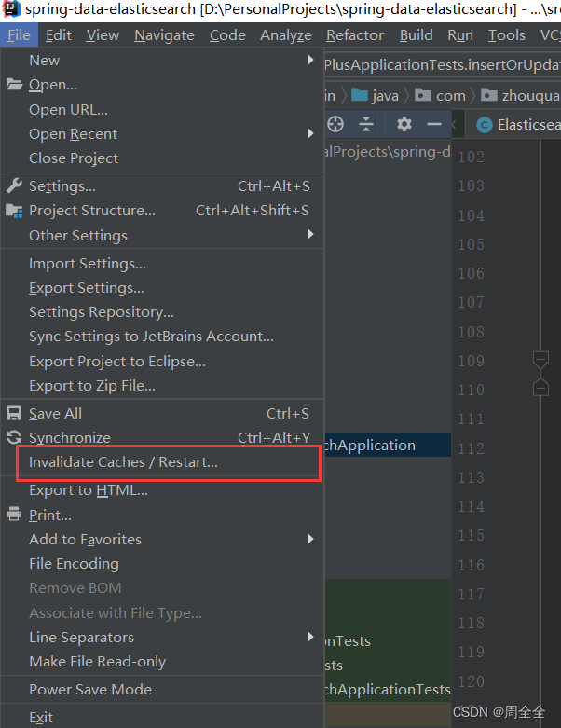Expand the Open Recent submenu
The image size is (561, 728).
point(162,133)
